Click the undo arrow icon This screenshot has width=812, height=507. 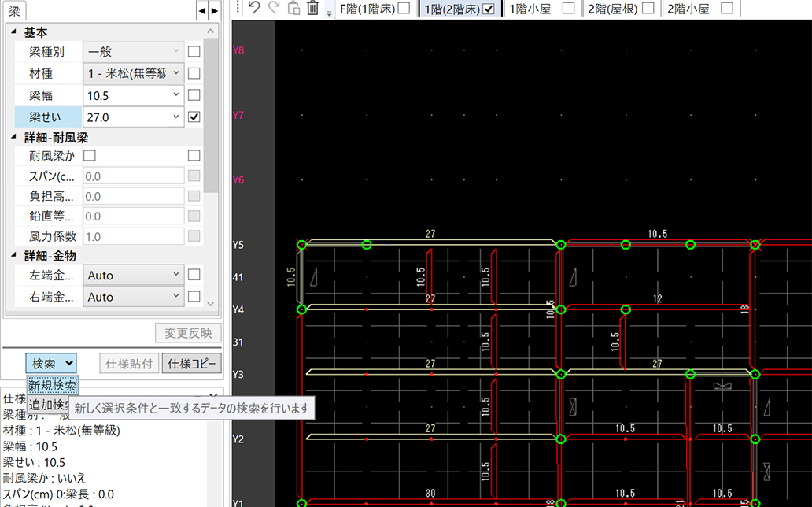[254, 8]
